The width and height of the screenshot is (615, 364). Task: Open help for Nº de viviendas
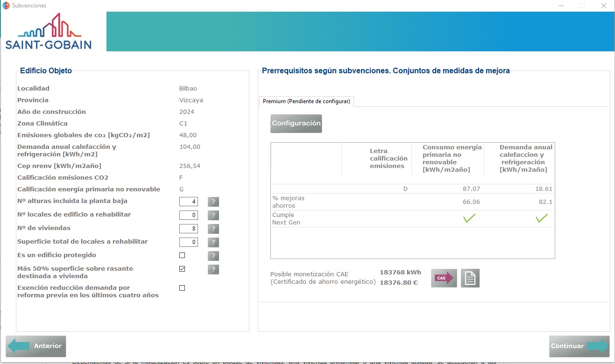point(213,229)
